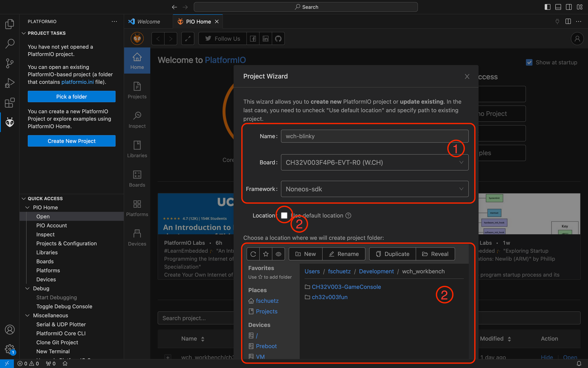
Task: Open the ch32v003fun folder
Action: (x=329, y=297)
